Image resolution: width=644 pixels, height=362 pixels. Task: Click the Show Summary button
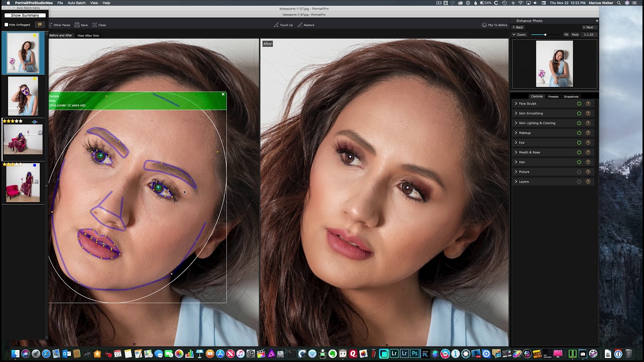tap(25, 16)
